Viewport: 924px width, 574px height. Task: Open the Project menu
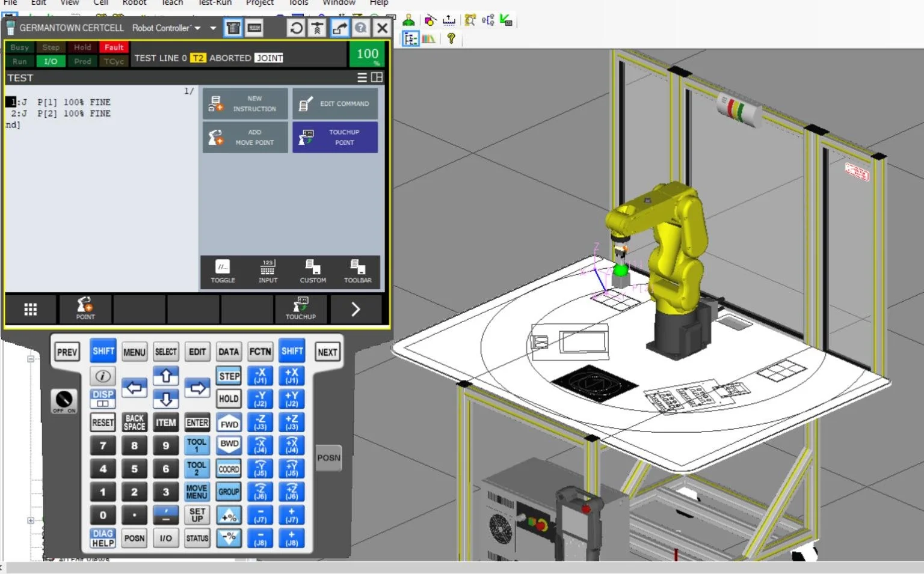tap(260, 3)
